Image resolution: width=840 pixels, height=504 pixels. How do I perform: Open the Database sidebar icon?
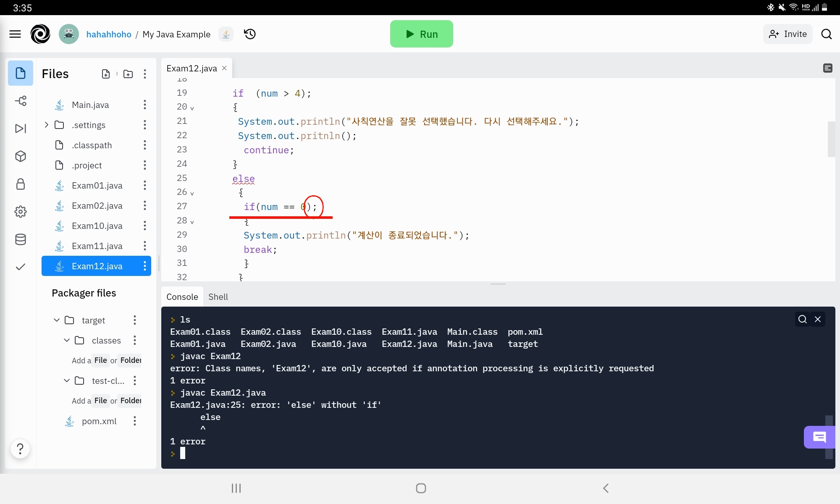(21, 239)
